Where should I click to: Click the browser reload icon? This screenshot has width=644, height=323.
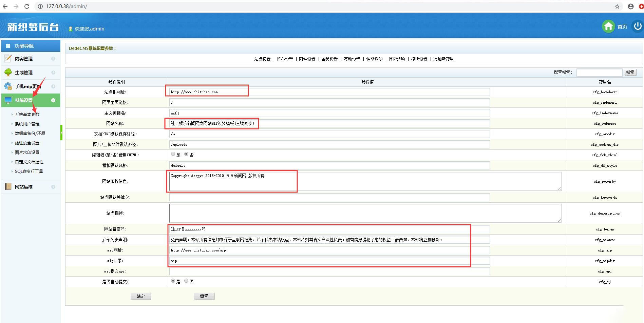[27, 6]
